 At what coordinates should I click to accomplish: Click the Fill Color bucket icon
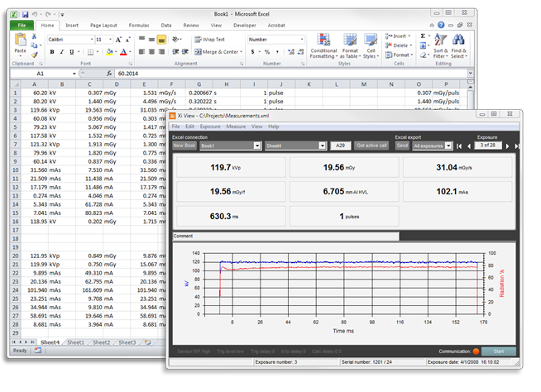coord(109,52)
